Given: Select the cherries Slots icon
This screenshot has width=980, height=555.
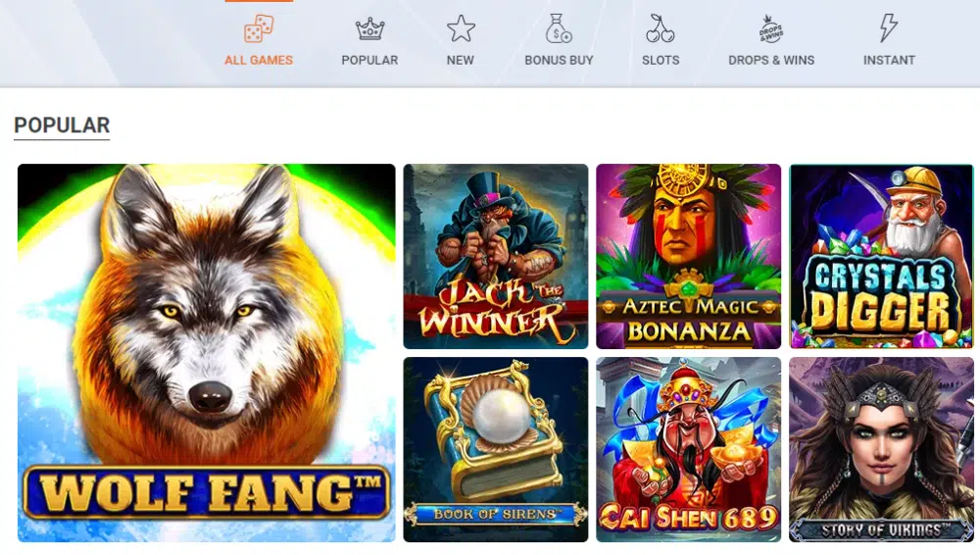Looking at the screenshot, I should [x=660, y=28].
